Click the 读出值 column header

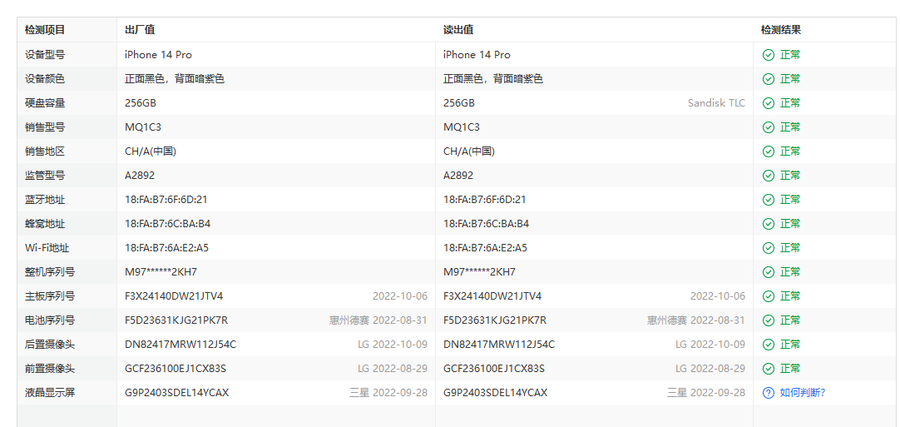coord(458,30)
